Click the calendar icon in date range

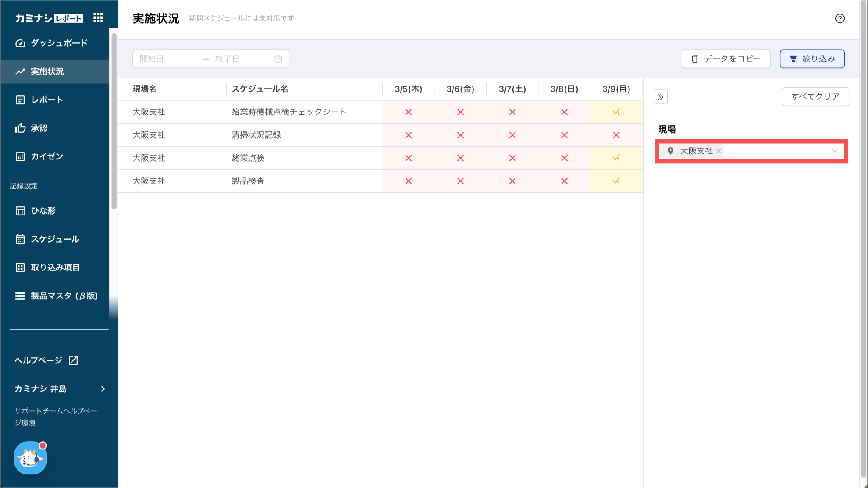point(278,59)
